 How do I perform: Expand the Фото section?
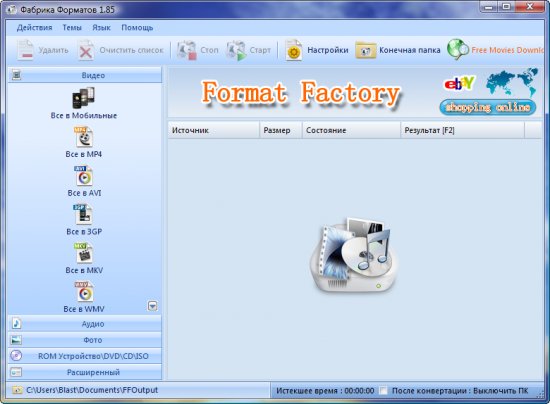pos(85,340)
